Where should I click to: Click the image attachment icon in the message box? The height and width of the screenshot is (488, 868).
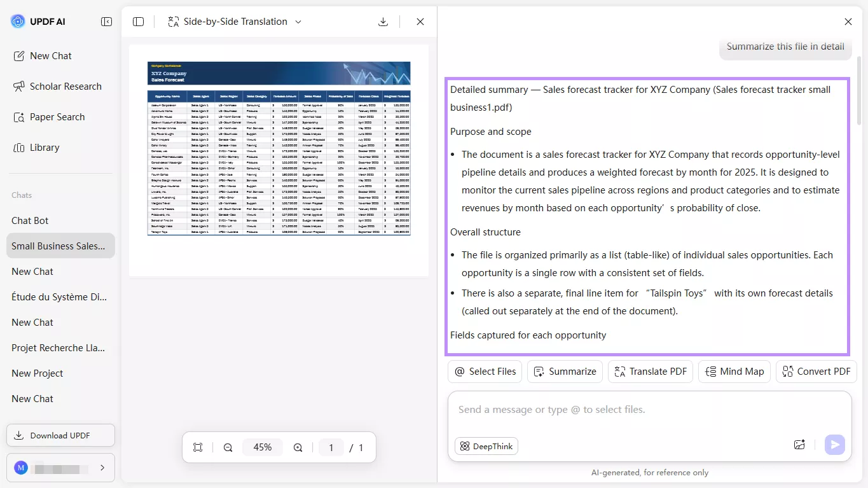coord(799,445)
